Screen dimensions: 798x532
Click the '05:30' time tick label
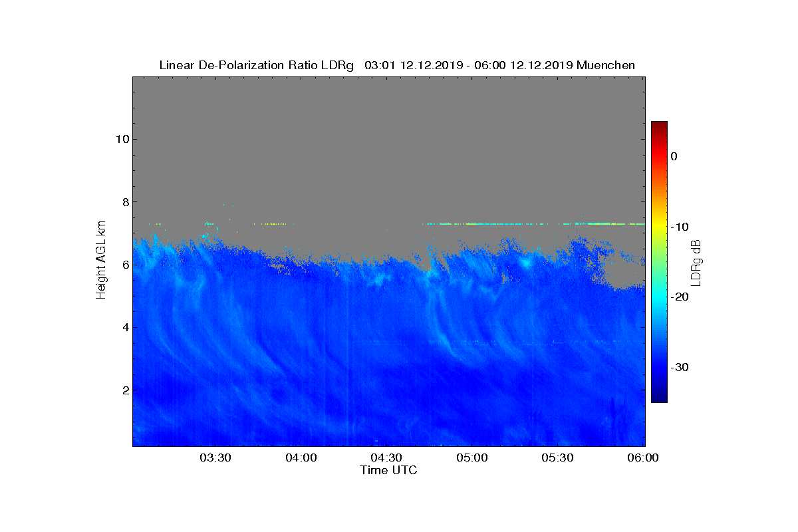click(559, 458)
